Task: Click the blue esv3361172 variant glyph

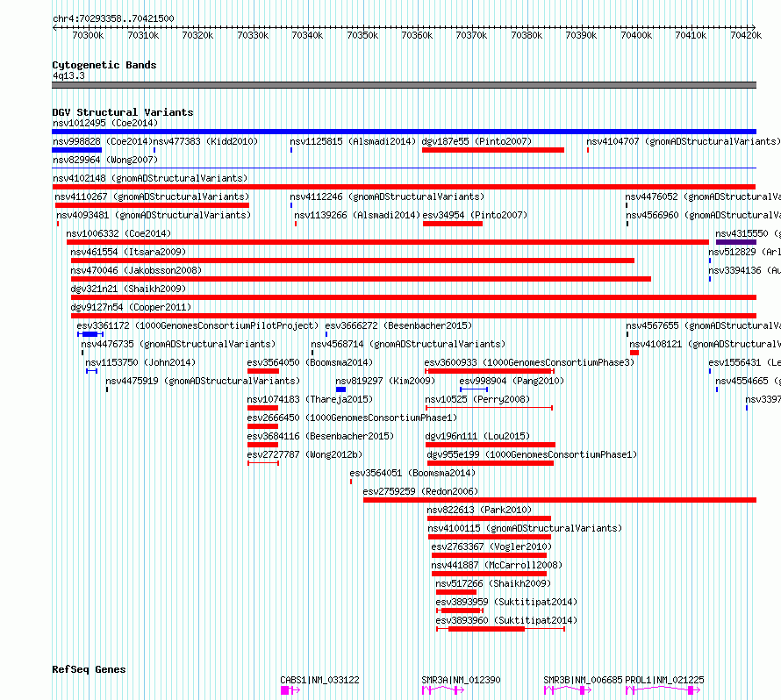Action: tap(90, 334)
